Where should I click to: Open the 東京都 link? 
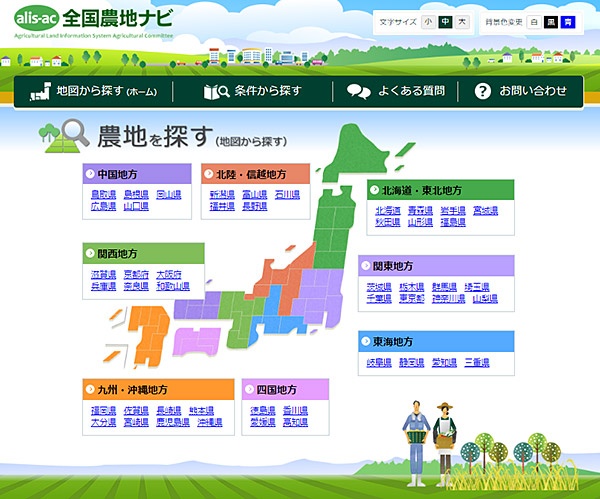(x=412, y=298)
